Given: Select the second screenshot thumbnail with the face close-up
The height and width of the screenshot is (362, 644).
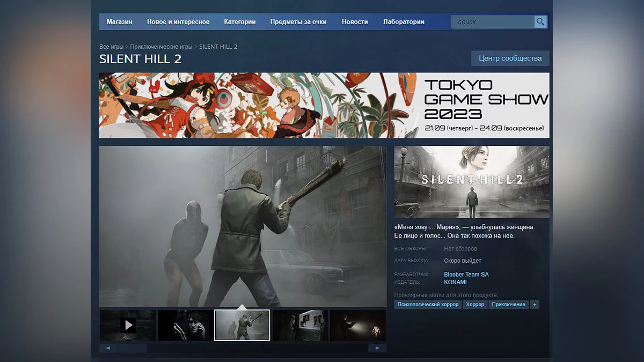Looking at the screenshot, I should click(185, 325).
